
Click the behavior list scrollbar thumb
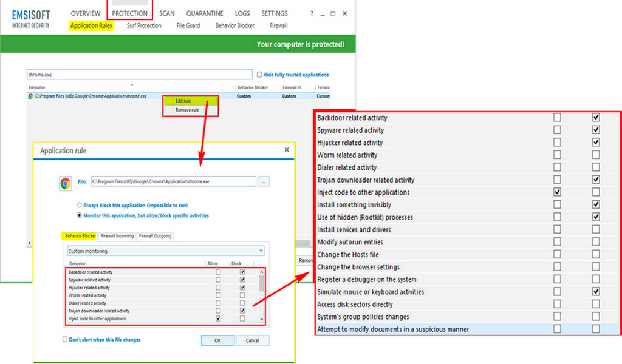coord(261,283)
